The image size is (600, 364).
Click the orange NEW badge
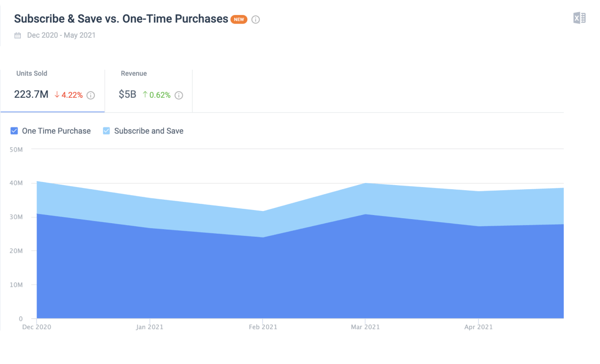pyautogui.click(x=238, y=19)
